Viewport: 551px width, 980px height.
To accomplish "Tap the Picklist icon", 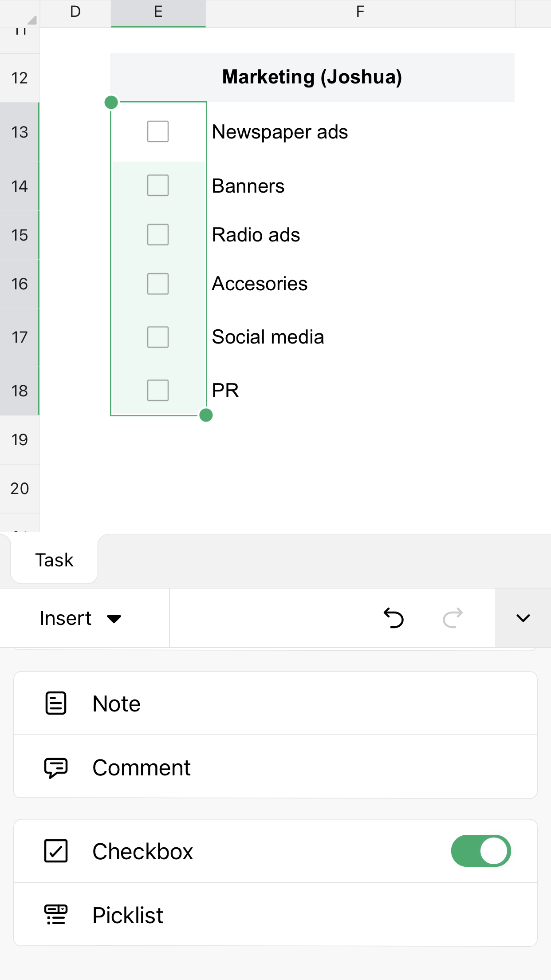I will (x=56, y=915).
